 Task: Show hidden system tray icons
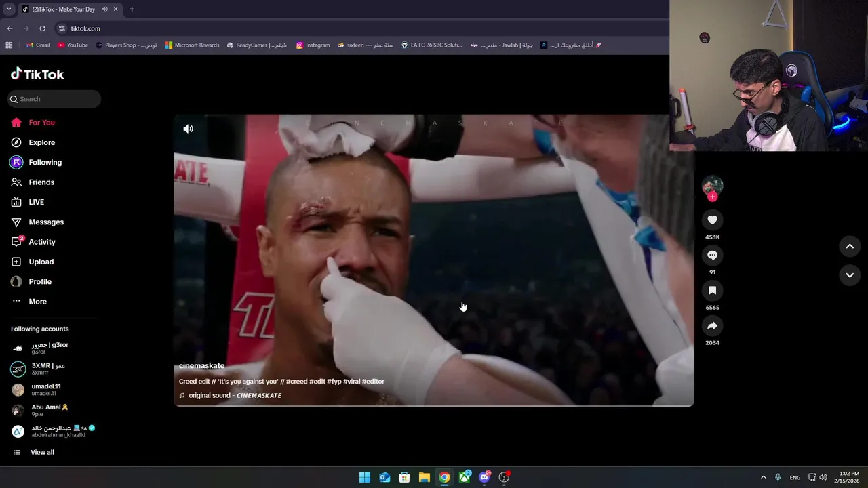click(763, 477)
